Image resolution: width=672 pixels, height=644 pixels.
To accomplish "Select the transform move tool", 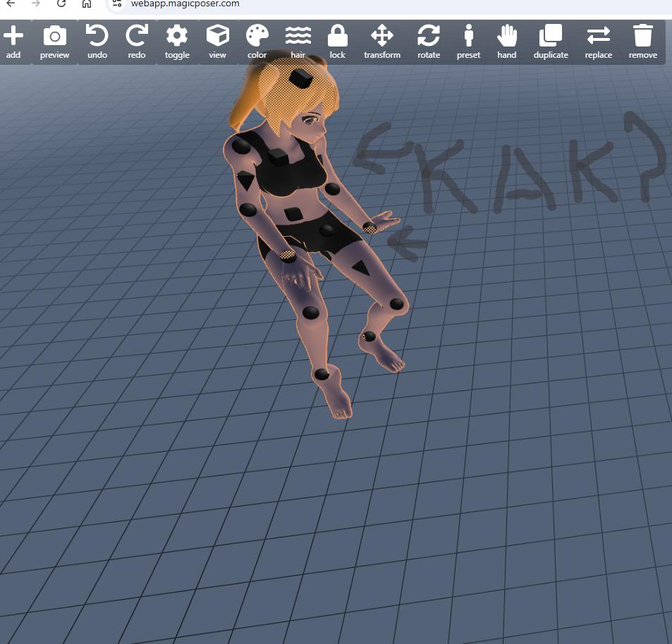I will click(382, 42).
